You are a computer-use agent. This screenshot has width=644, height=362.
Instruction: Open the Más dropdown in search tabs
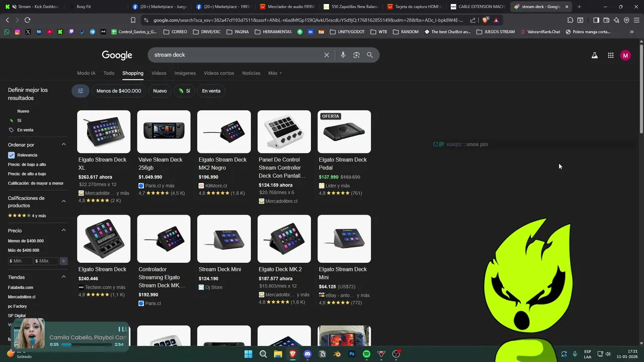275,73
